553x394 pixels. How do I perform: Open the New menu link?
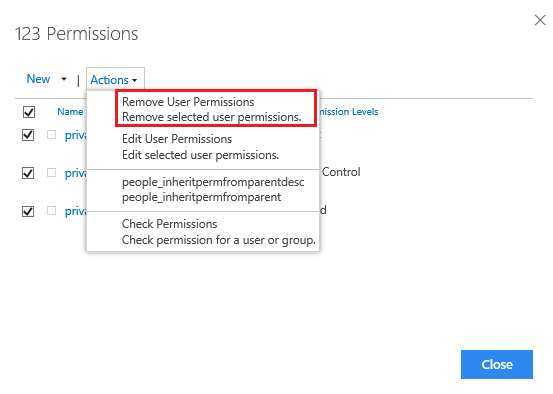(38, 79)
